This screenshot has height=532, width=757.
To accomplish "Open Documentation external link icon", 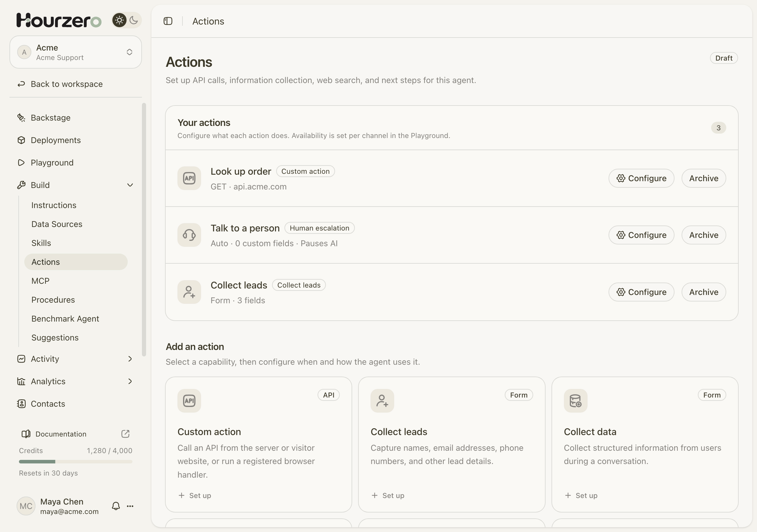I will (x=125, y=434).
